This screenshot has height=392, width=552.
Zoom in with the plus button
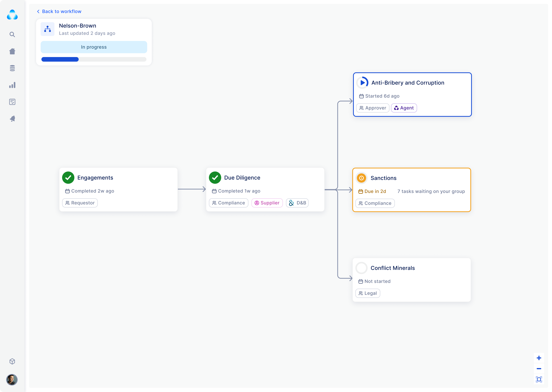[539, 358]
